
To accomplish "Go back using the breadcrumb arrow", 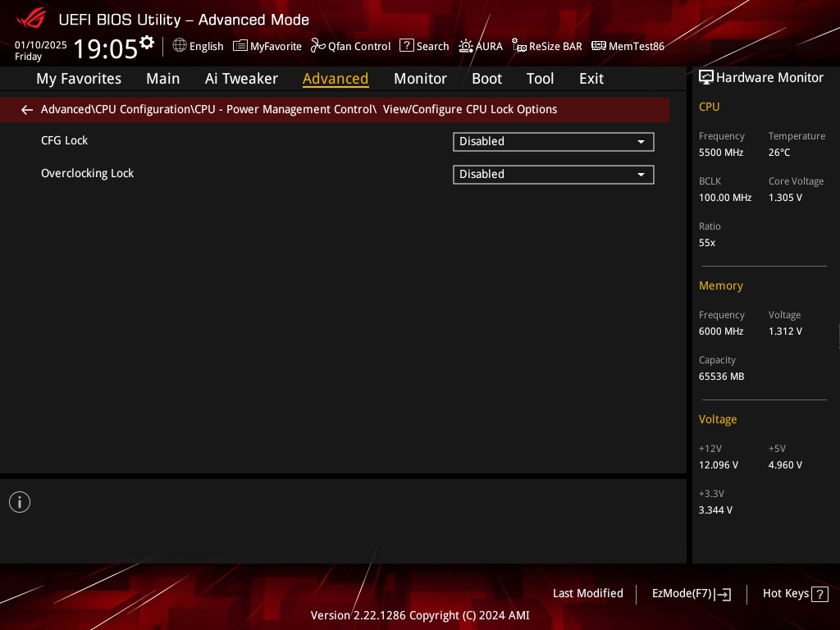I will click(x=27, y=110).
